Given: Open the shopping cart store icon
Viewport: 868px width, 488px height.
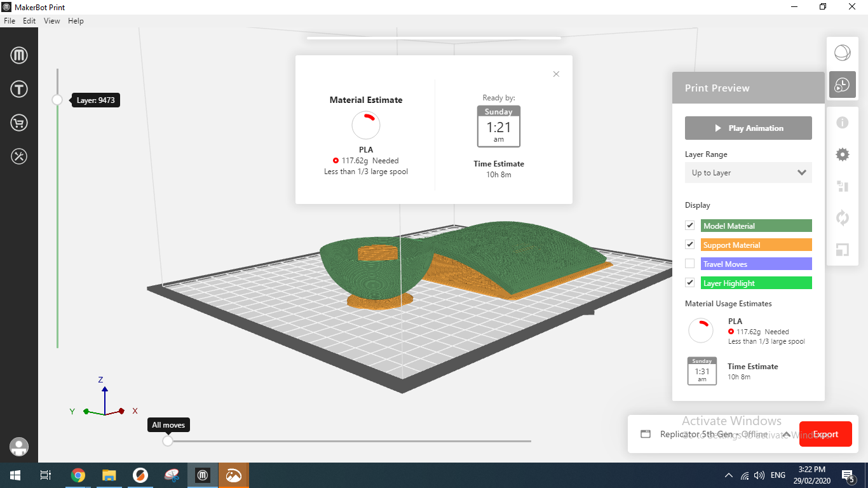Looking at the screenshot, I should pos(19,123).
